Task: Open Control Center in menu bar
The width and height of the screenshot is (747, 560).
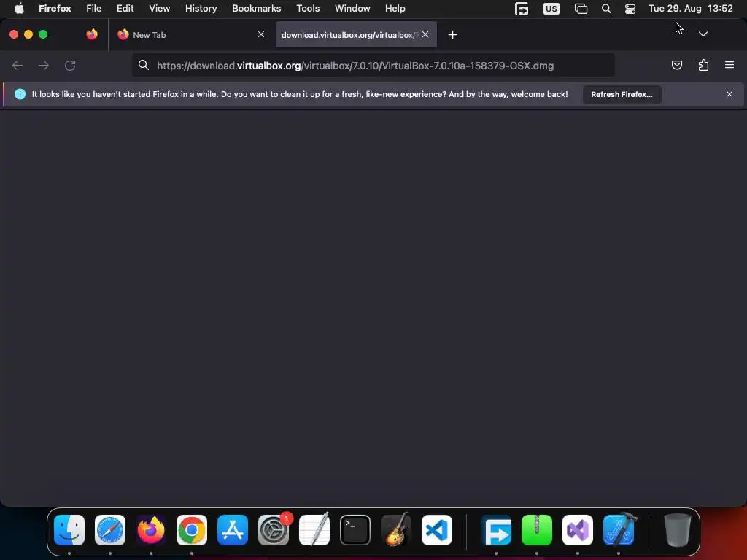Action: pyautogui.click(x=630, y=9)
